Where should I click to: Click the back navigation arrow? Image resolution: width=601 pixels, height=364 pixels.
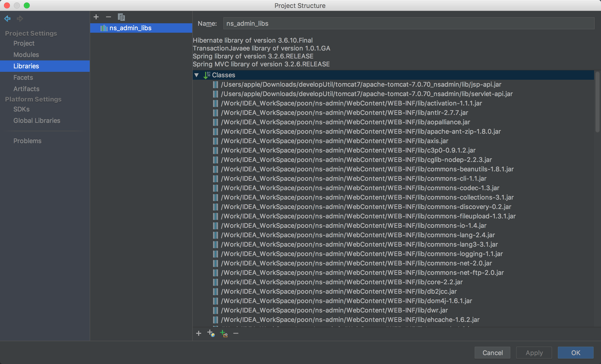[x=7, y=18]
